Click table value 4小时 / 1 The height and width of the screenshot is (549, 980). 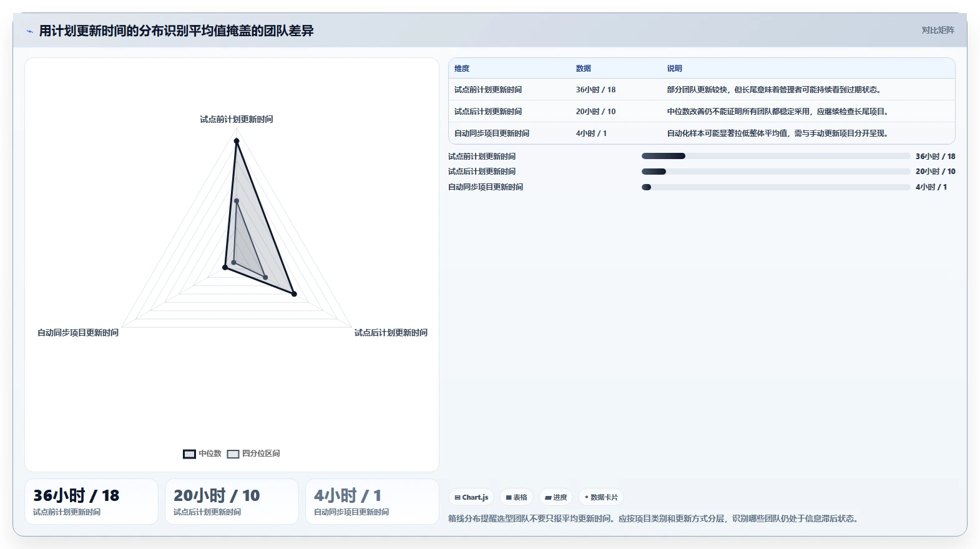click(x=591, y=134)
